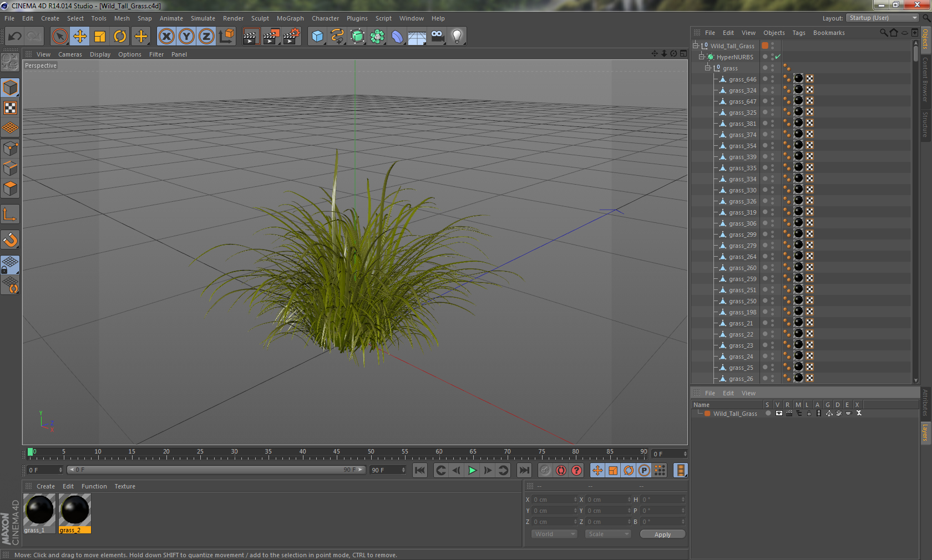This screenshot has height=560, width=932.
Task: Go to start of animation
Action: tap(420, 470)
